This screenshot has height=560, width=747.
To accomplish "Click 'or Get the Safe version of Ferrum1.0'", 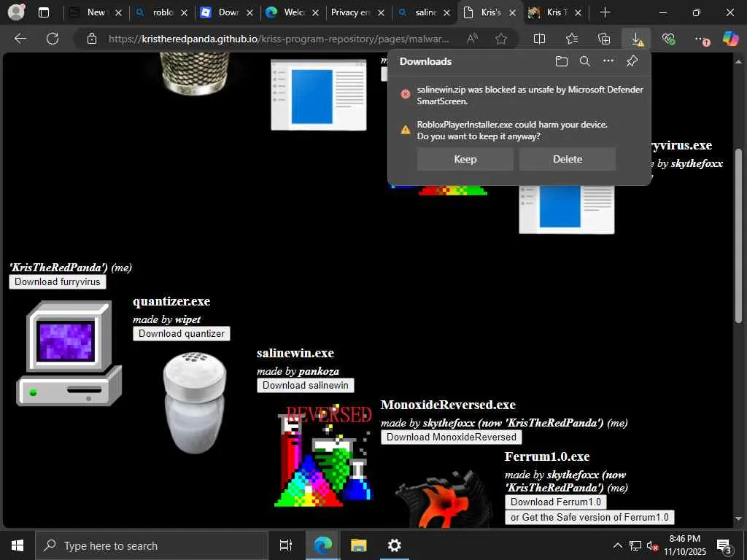I will point(589,517).
